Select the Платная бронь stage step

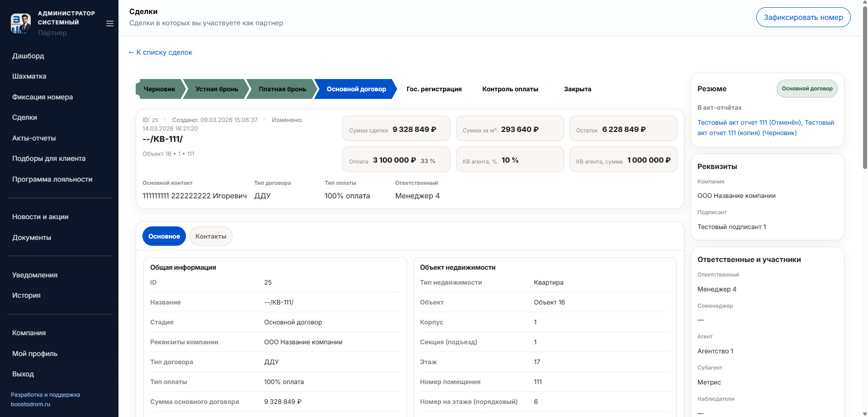coord(282,89)
